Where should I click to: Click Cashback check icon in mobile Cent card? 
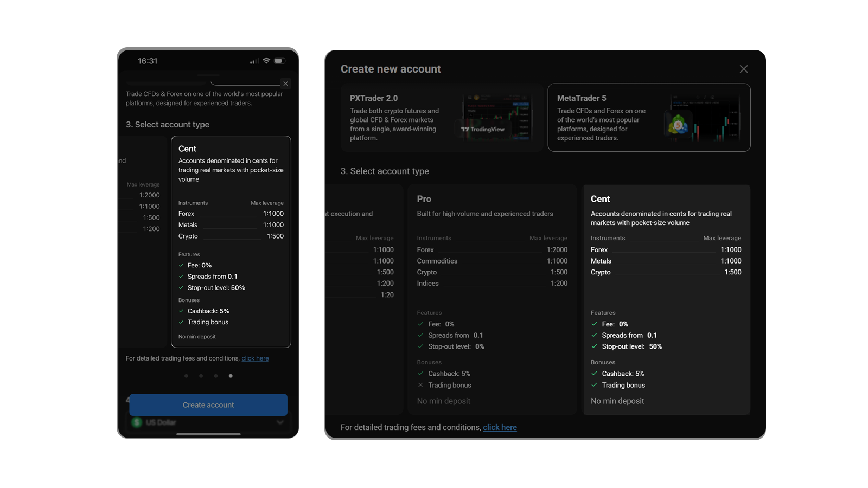tap(181, 311)
